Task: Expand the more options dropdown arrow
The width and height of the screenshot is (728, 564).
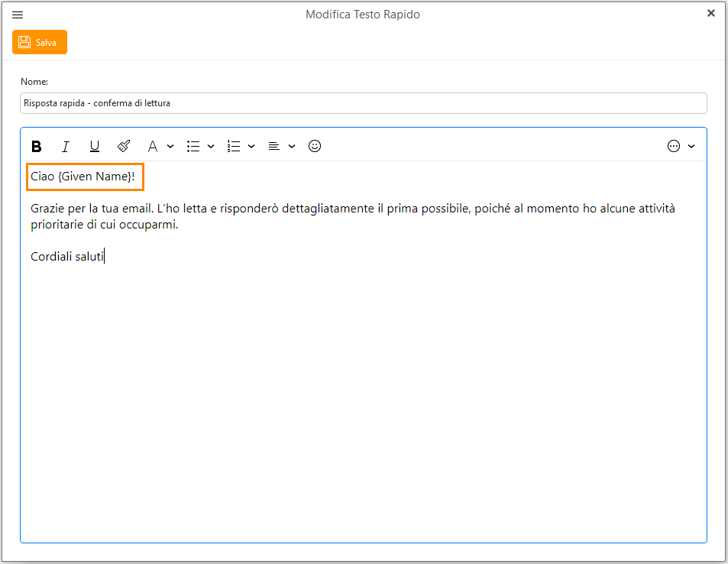Action: tap(691, 146)
